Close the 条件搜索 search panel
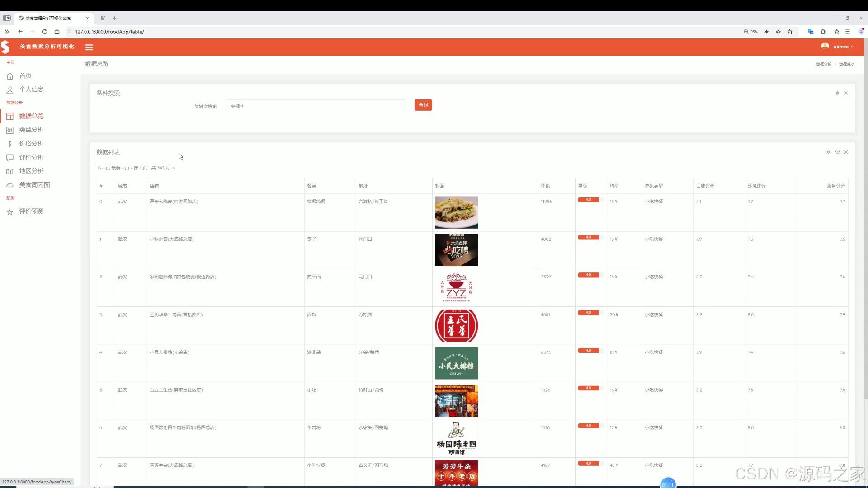868x488 pixels. click(846, 93)
